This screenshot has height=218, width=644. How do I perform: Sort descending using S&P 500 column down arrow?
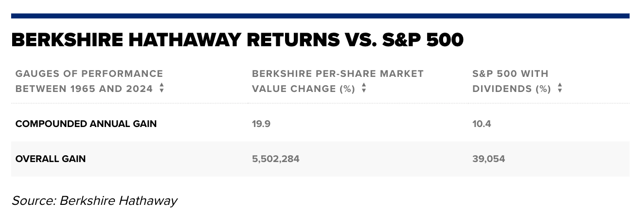[560, 91]
